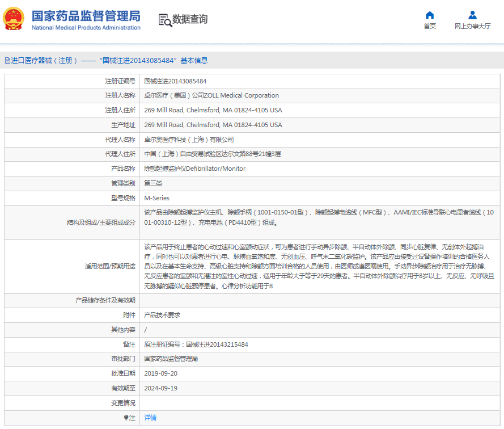The width and height of the screenshot is (504, 429).
Task: Click 卓尔奥医疗科技（上海）有限公司 agent name
Action: (x=189, y=140)
